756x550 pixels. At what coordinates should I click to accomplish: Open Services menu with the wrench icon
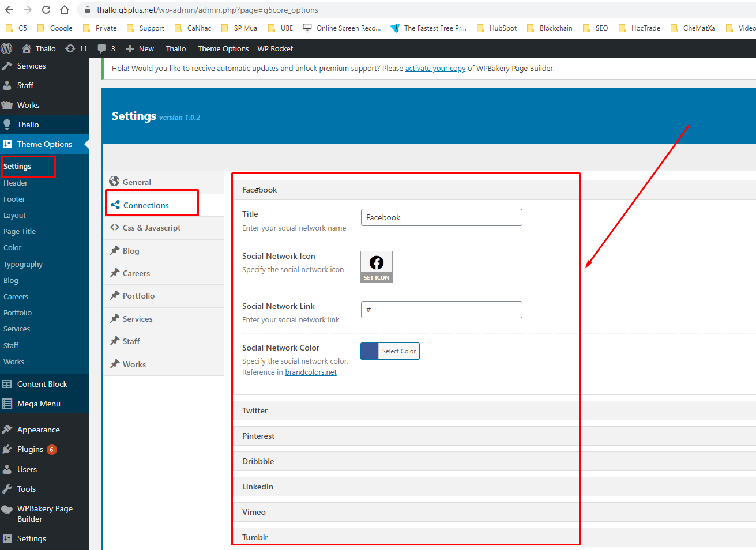click(x=44, y=66)
